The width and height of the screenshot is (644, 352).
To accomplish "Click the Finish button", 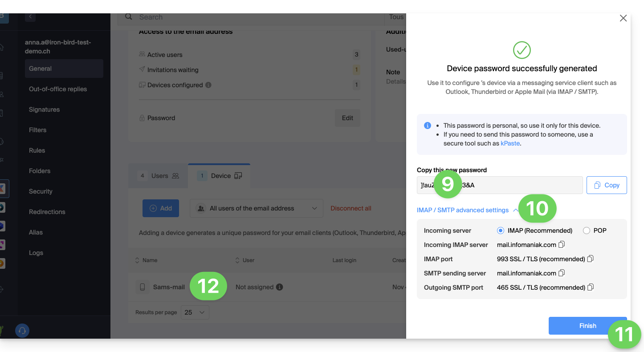I will point(587,326).
